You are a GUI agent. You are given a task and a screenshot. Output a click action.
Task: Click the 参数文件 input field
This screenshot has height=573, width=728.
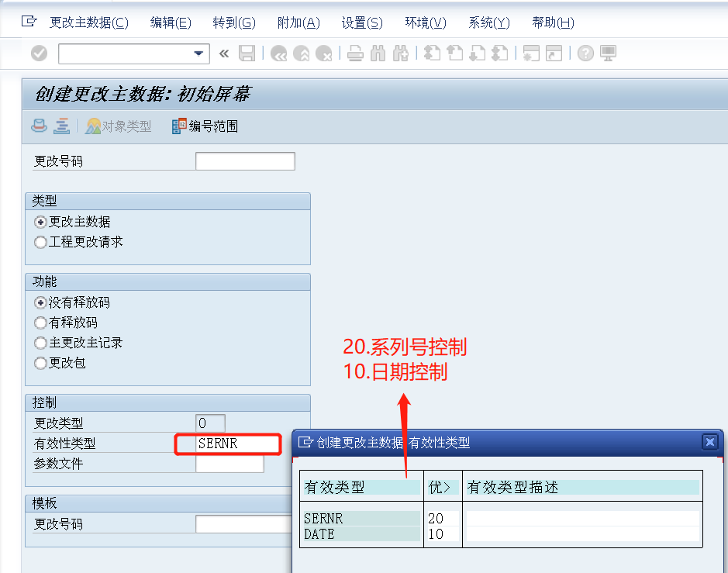[229, 464]
